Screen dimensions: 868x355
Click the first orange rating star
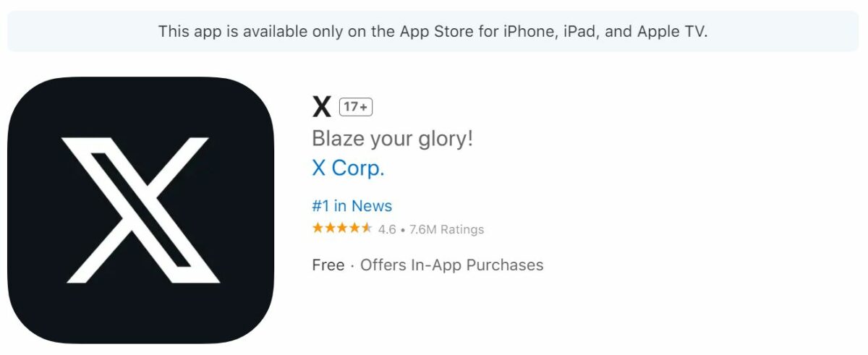tap(318, 228)
